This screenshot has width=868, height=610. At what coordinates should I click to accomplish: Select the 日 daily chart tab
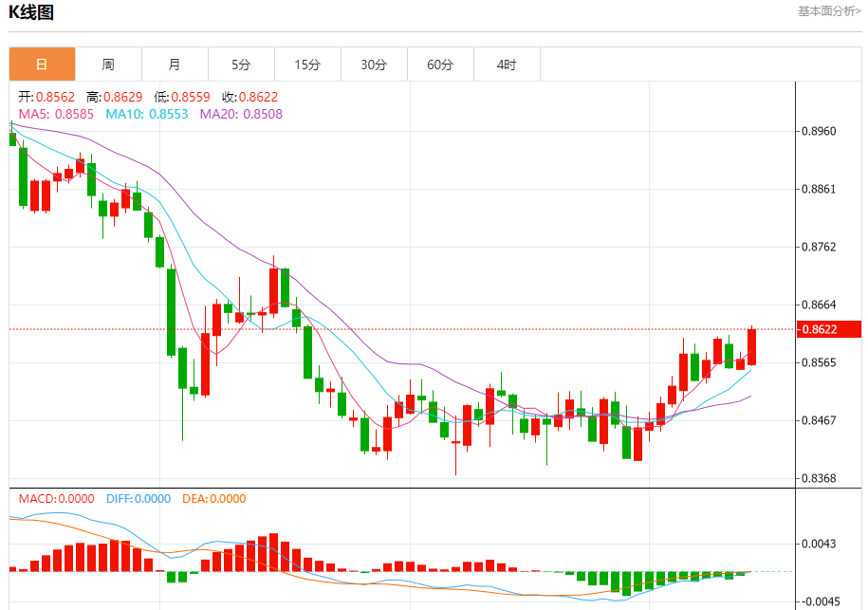(42, 65)
